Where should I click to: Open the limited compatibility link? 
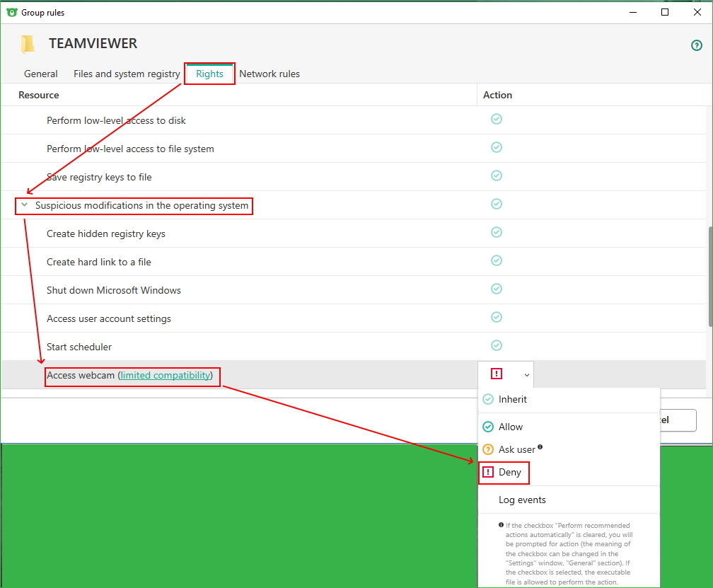click(x=166, y=375)
